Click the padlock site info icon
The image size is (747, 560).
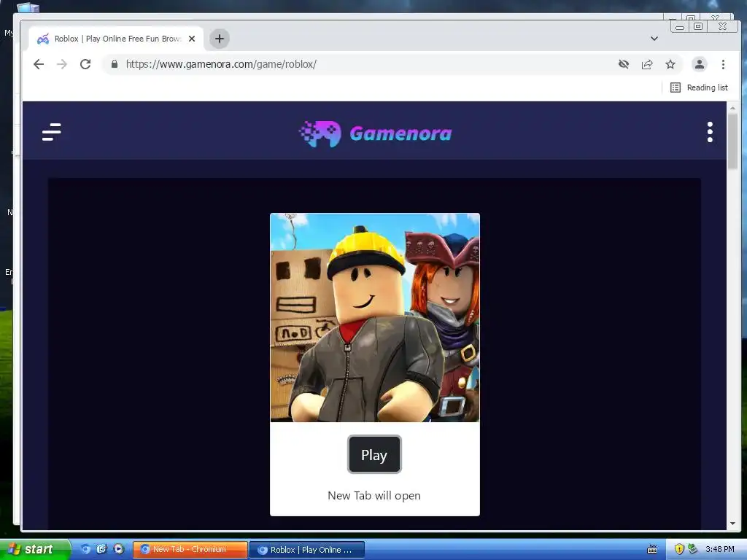point(115,64)
